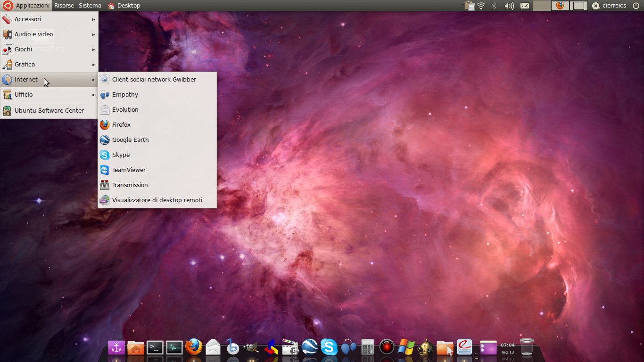Screen dimensions: 644x362
Task: Open the home folder in dock
Action: (135, 348)
